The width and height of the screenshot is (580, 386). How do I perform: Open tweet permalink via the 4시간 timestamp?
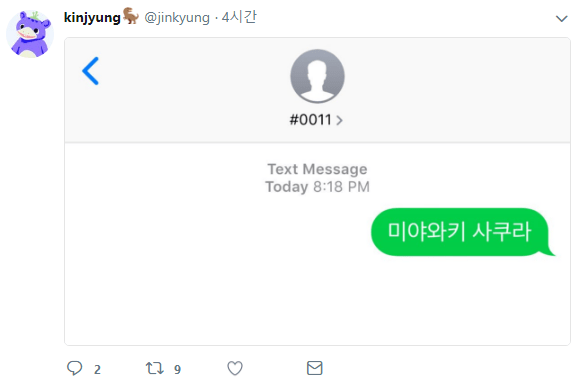[x=239, y=17]
